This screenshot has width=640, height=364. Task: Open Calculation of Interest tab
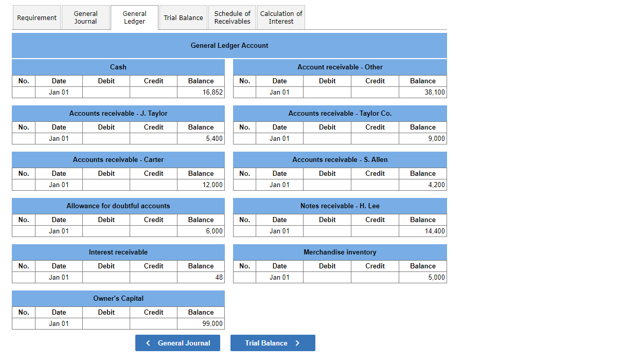281,17
